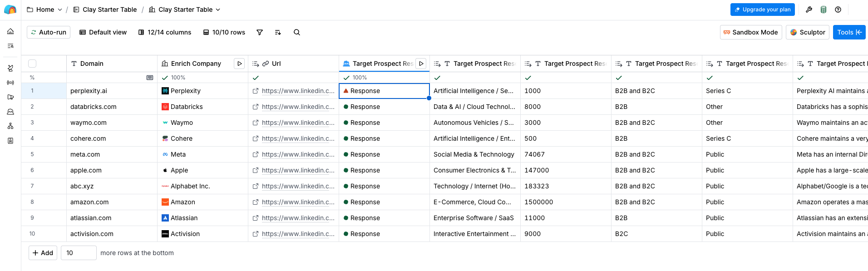The image size is (868, 271).
Task: Open external link icon for perplexity.ai row
Action: (x=256, y=91)
